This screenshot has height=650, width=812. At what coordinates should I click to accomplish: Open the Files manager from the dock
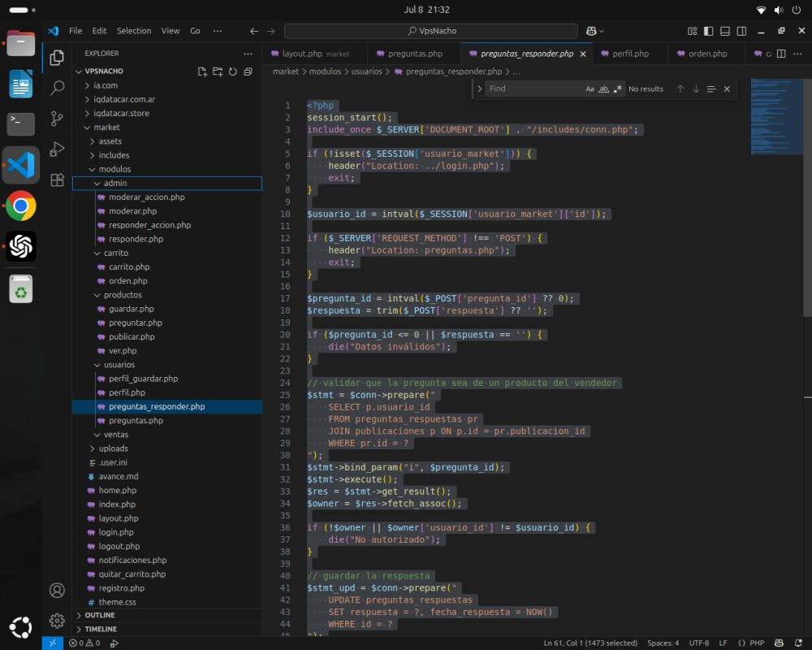pos(21,43)
